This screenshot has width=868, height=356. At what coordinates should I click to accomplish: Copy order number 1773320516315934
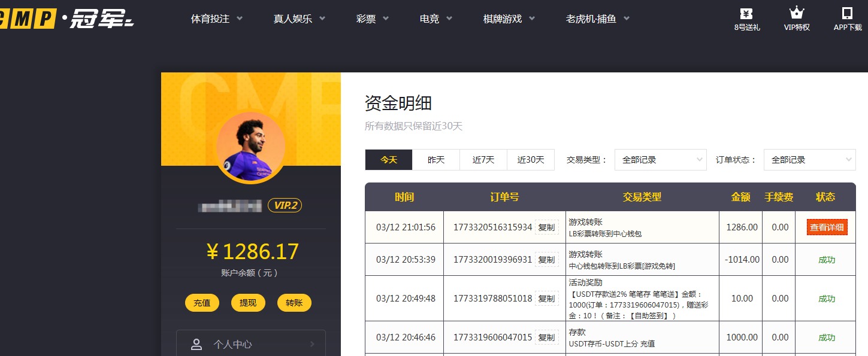click(x=546, y=227)
